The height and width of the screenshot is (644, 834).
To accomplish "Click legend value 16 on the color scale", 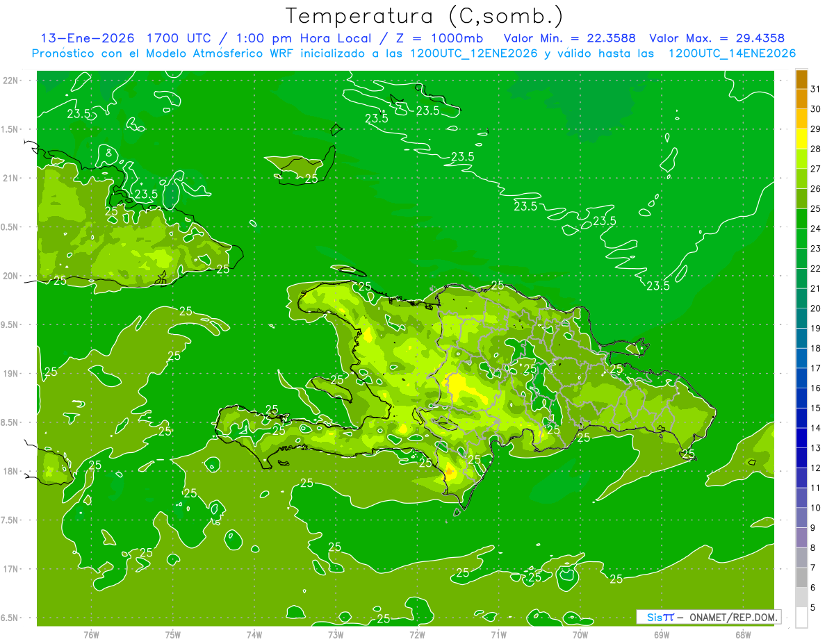I will point(816,388).
